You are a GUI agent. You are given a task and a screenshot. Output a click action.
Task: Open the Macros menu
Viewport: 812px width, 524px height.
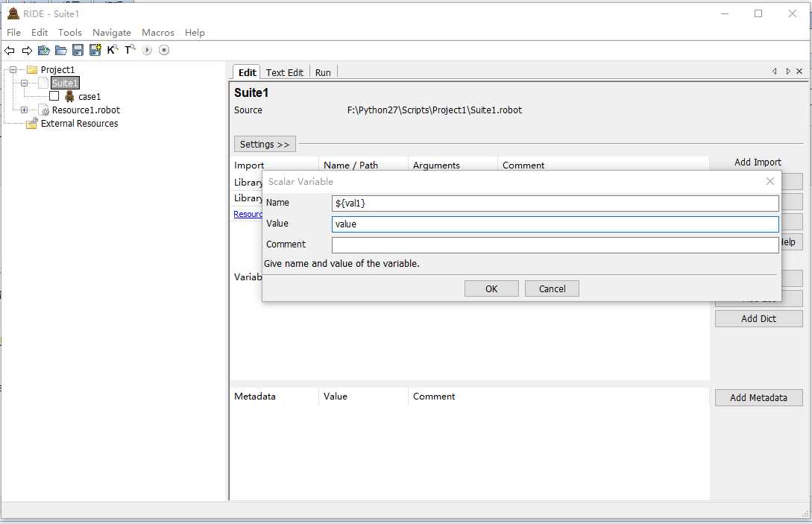coord(158,32)
